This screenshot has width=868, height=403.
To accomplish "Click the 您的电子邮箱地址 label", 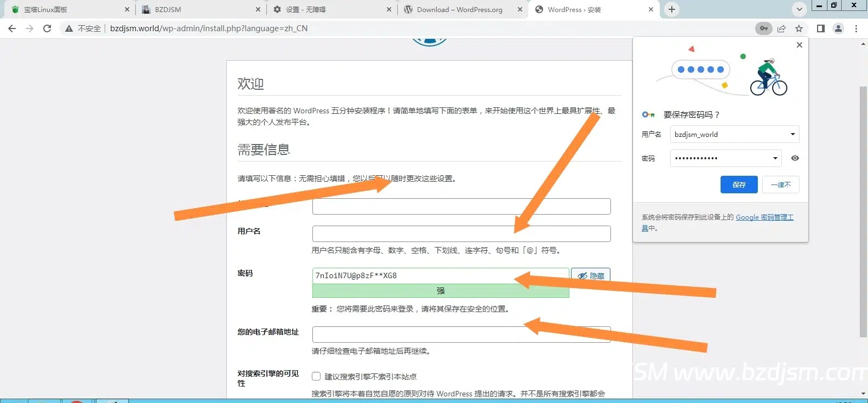I will (268, 332).
